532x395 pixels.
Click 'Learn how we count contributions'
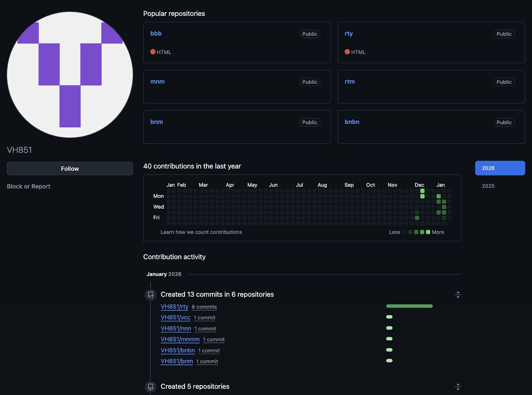click(x=201, y=232)
